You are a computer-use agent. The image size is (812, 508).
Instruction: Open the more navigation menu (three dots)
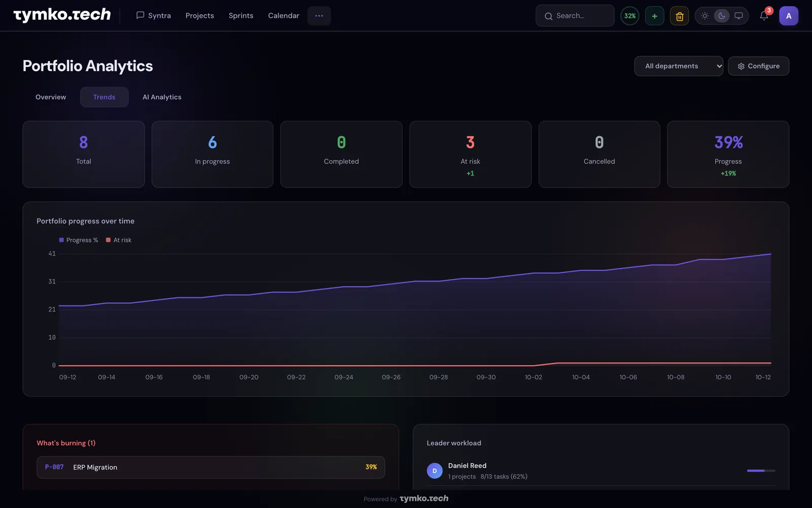(319, 16)
